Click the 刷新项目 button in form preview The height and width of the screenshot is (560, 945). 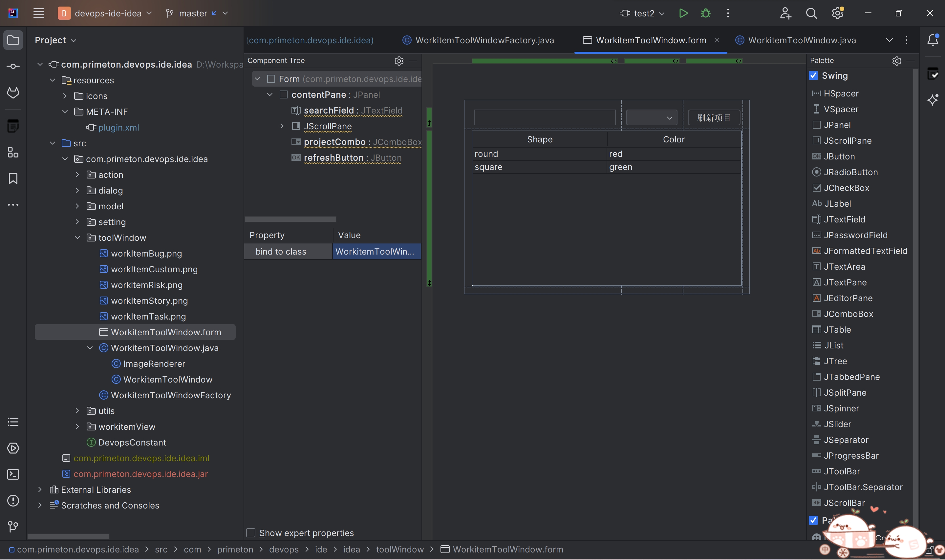coord(714,117)
